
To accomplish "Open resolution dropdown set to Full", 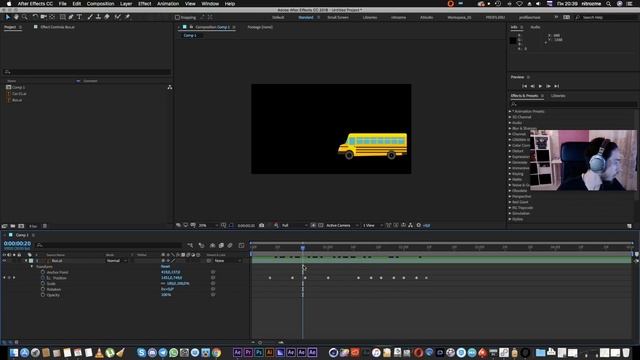I will (294, 225).
